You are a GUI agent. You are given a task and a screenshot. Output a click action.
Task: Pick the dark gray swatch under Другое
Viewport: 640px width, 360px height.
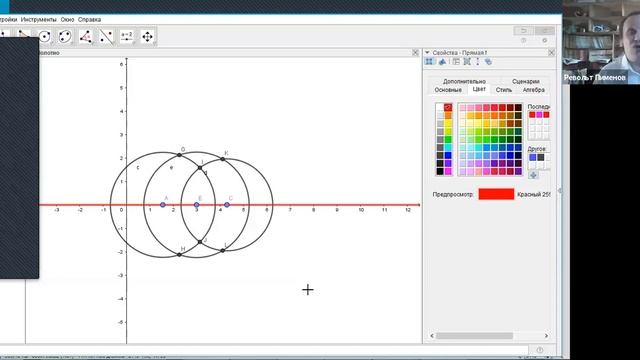[x=541, y=157]
